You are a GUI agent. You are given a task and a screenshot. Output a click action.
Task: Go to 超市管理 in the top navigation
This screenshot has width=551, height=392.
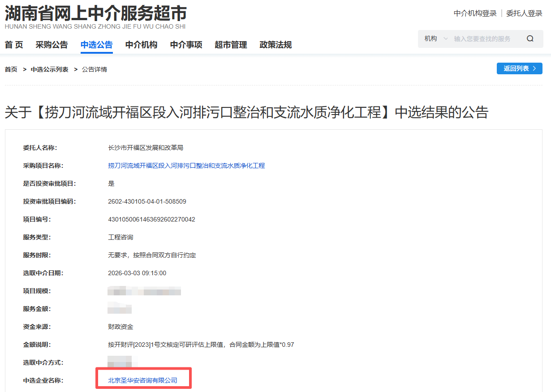click(x=231, y=45)
